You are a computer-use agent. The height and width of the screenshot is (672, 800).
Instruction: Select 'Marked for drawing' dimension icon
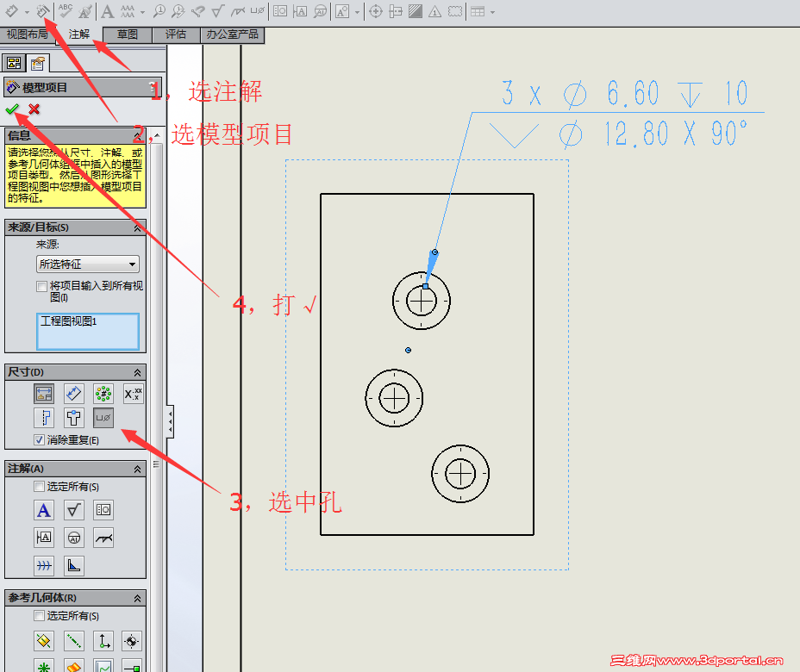44,393
